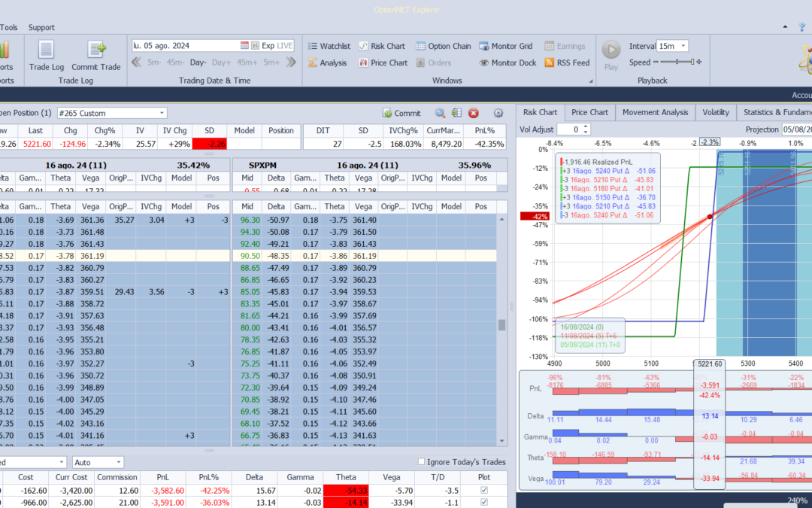Step back 45 minutes with 45m-

coord(175,62)
